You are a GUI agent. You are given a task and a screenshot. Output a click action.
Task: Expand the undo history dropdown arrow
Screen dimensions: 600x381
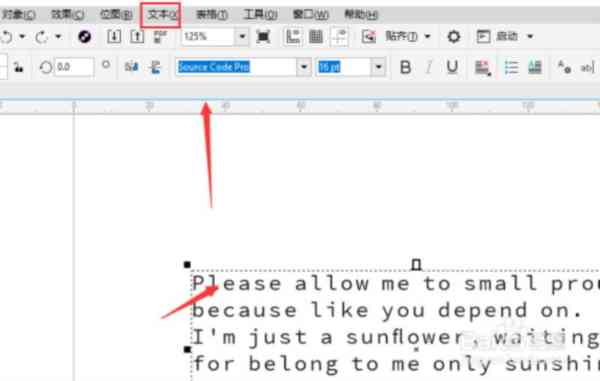pos(22,37)
